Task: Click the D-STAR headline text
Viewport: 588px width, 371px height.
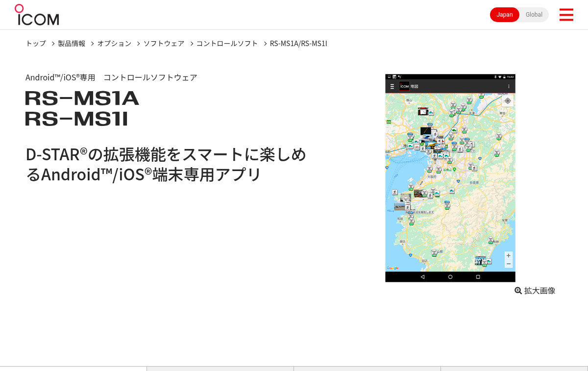Action: click(x=166, y=164)
